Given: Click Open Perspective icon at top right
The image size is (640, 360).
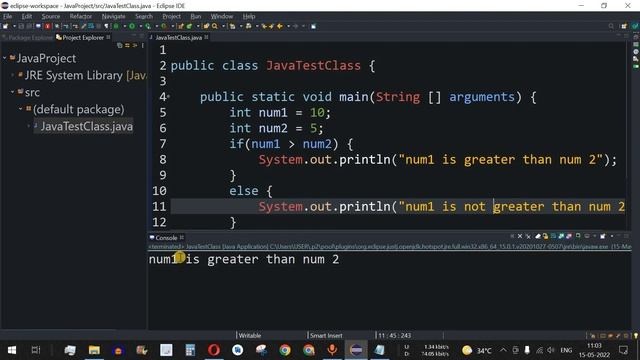Looking at the screenshot, I should [x=624, y=26].
